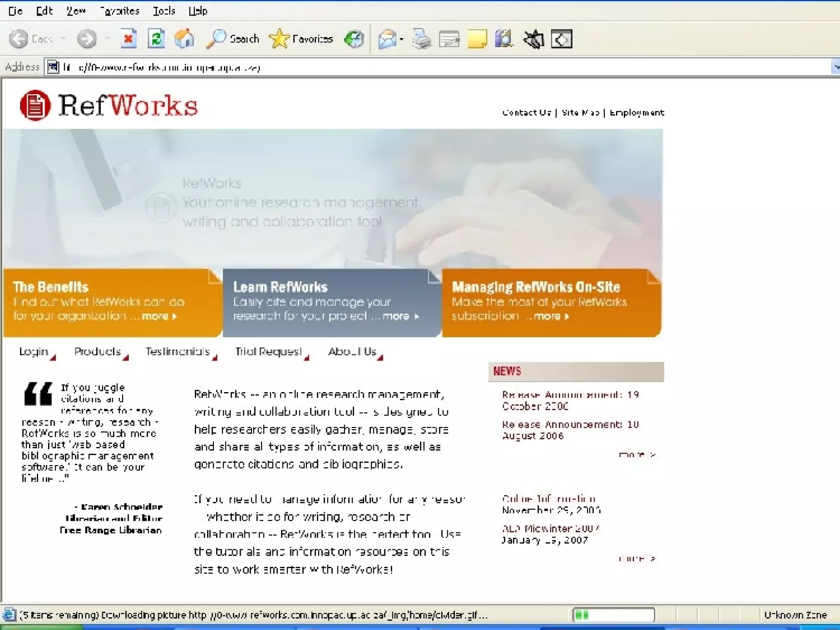Open the Favorites menu
Image resolution: width=840 pixels, height=630 pixels.
[119, 11]
